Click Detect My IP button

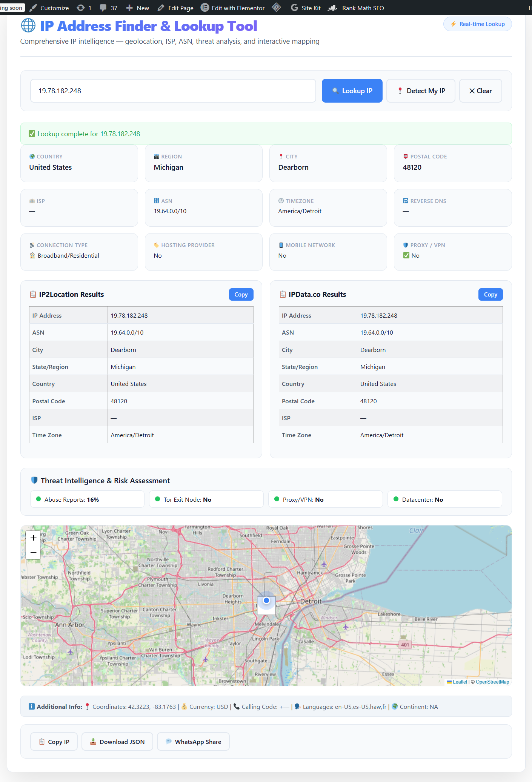[x=421, y=91]
